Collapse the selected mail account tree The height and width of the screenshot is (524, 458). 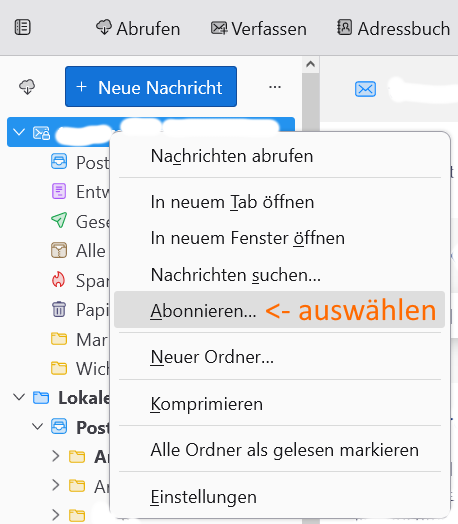point(19,132)
